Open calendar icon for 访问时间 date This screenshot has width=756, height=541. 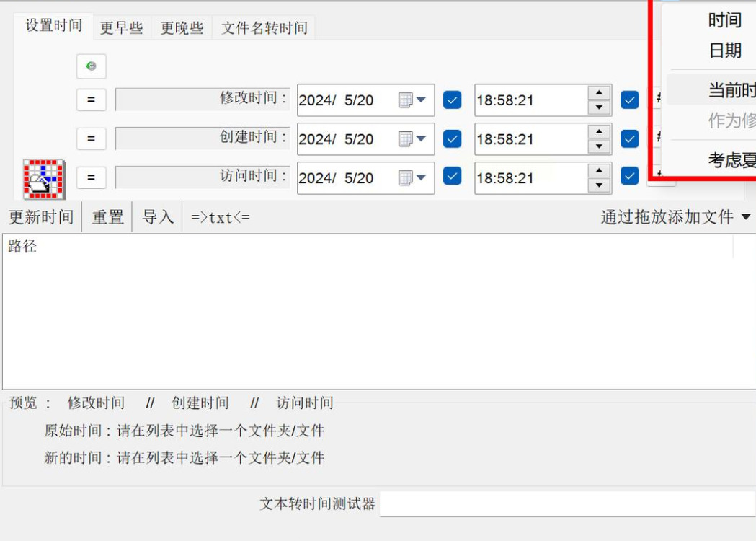click(x=412, y=177)
